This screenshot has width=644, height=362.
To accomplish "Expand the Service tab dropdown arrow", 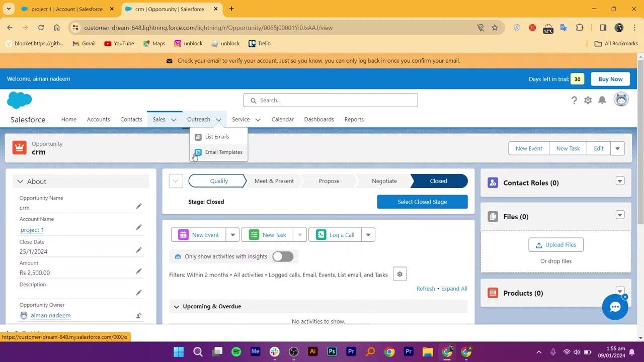I will tap(258, 120).
